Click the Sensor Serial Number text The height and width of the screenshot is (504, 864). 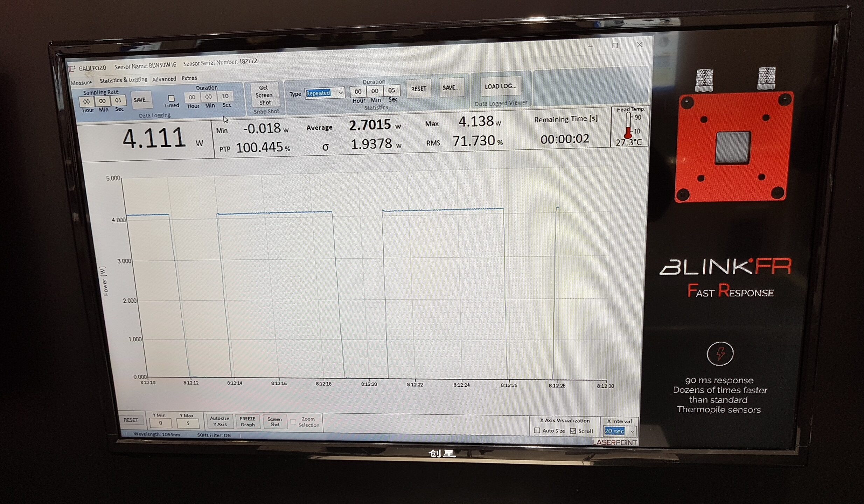tap(220, 63)
